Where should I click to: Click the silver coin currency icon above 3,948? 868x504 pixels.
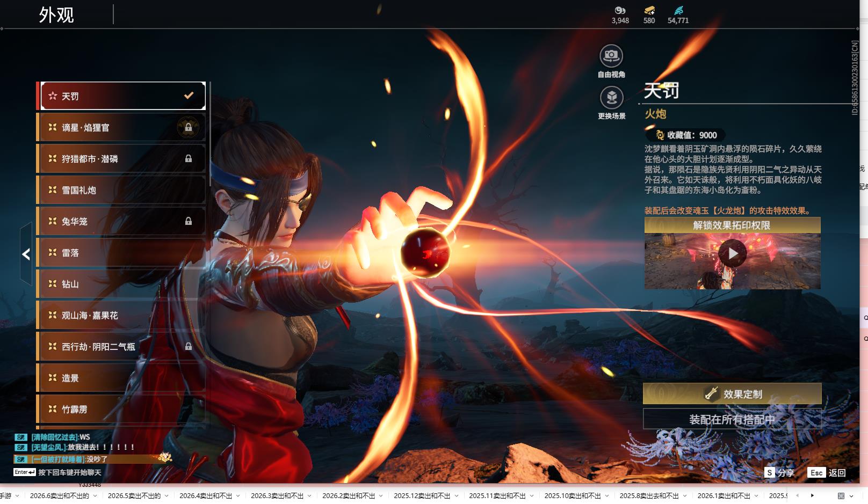[620, 10]
